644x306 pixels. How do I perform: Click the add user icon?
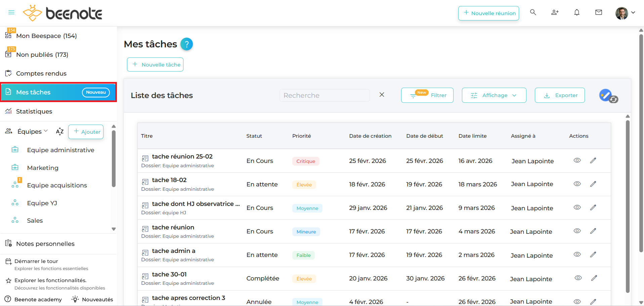tap(555, 12)
